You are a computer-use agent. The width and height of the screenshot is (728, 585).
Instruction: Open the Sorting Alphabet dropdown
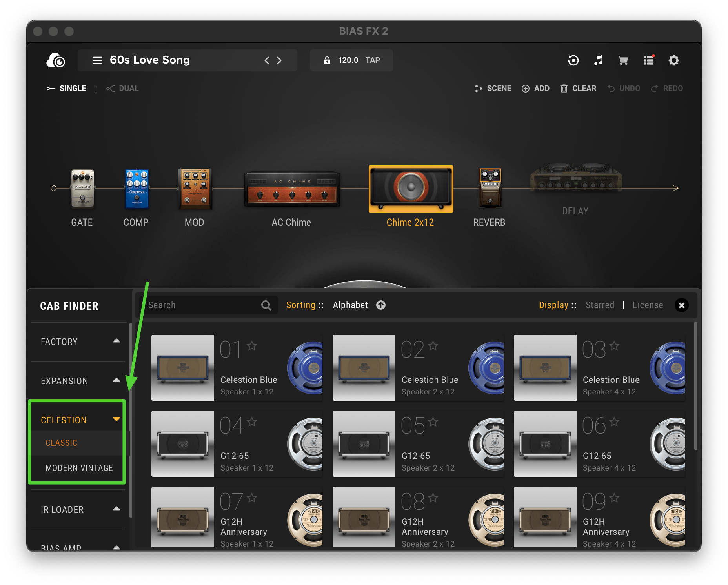pyautogui.click(x=350, y=305)
